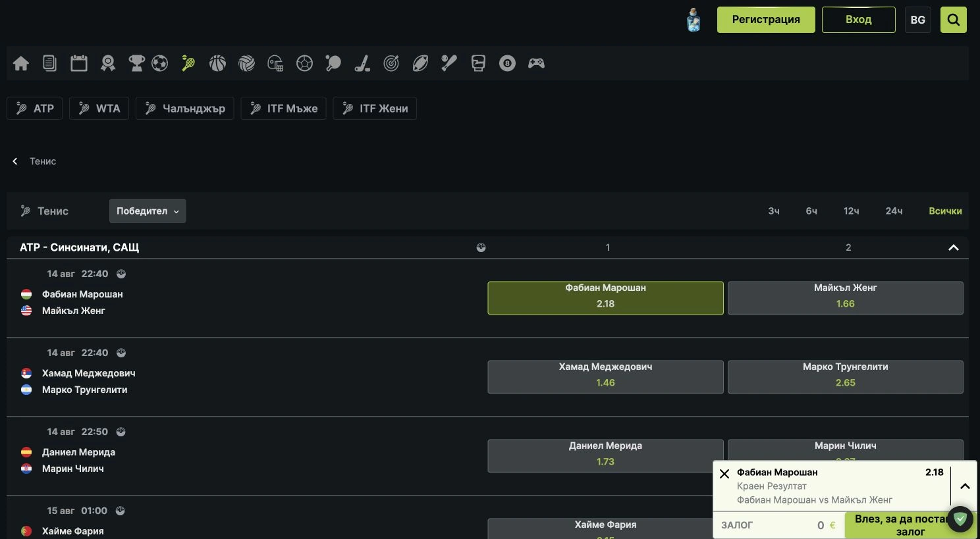Open the ITF Жени category tab
This screenshot has height=539, width=980.
(375, 109)
